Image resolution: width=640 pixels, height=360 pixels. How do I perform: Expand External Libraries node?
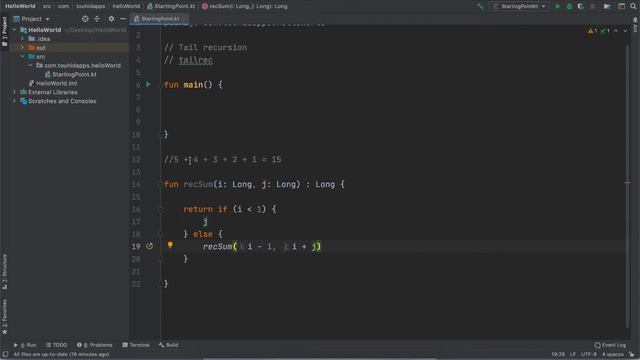pyautogui.click(x=14, y=92)
